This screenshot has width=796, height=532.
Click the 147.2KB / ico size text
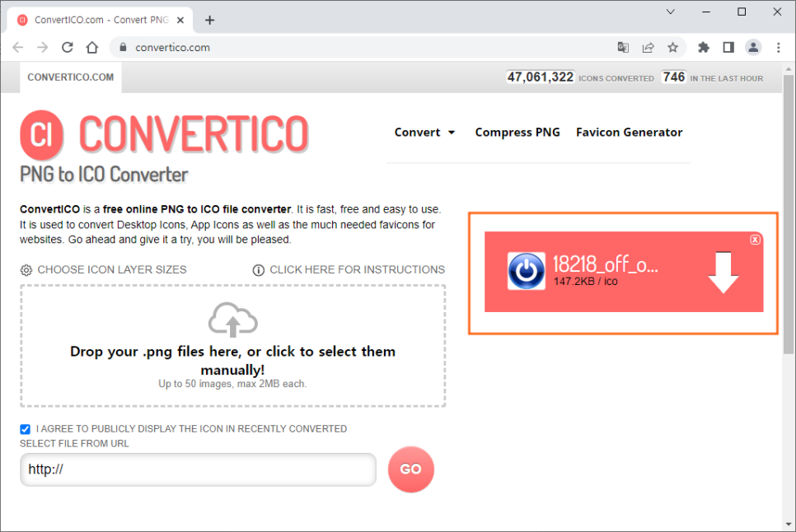(x=585, y=282)
